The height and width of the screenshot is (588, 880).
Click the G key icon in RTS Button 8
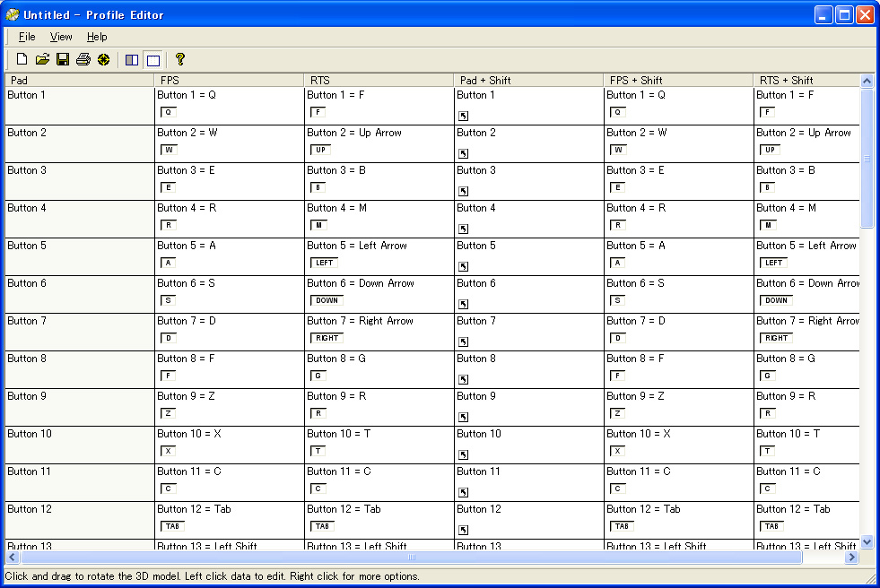318,376
